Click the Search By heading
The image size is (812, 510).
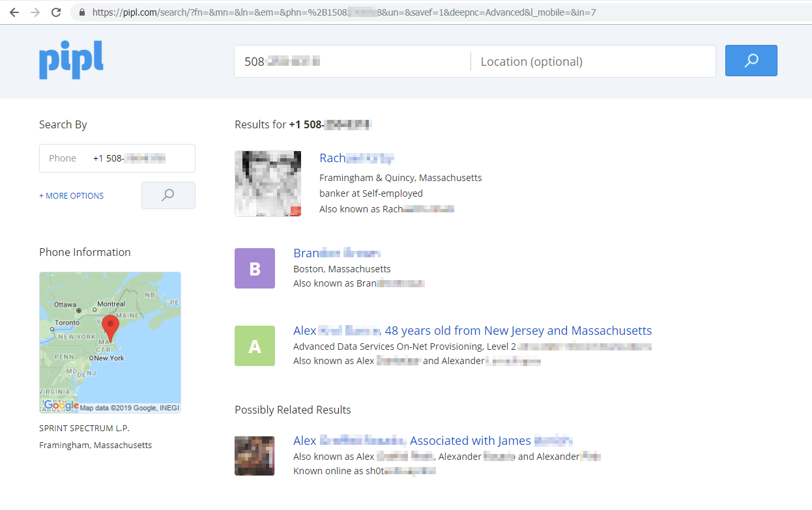coord(63,124)
